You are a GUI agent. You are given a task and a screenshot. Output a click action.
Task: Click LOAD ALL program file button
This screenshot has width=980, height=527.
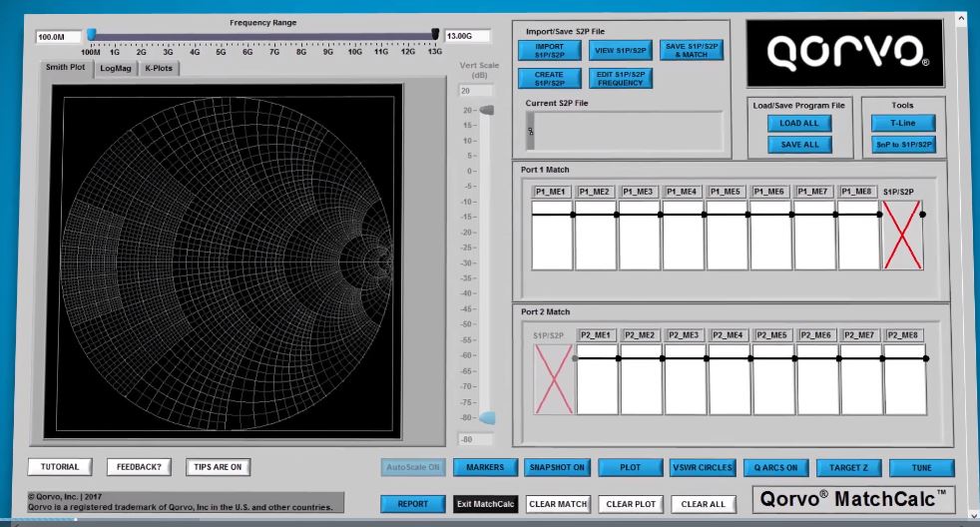799,123
